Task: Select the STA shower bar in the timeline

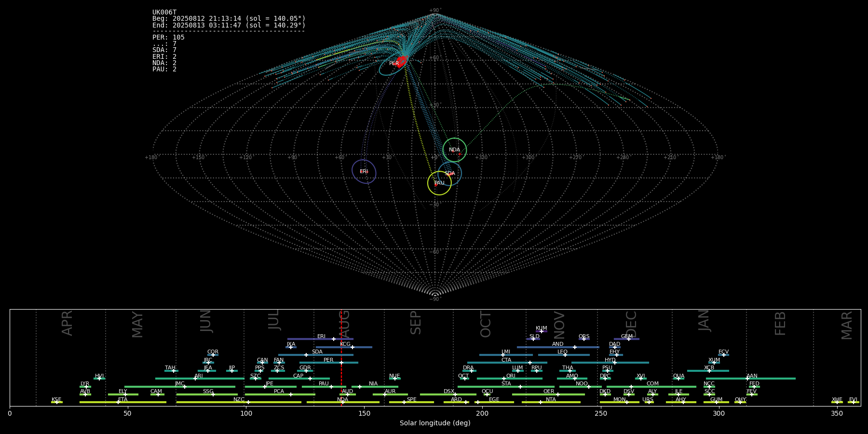Action: coord(506,386)
